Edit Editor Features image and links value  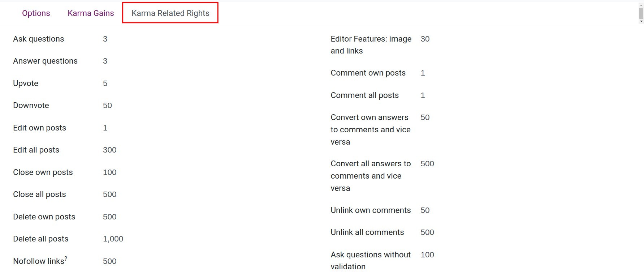click(x=425, y=39)
